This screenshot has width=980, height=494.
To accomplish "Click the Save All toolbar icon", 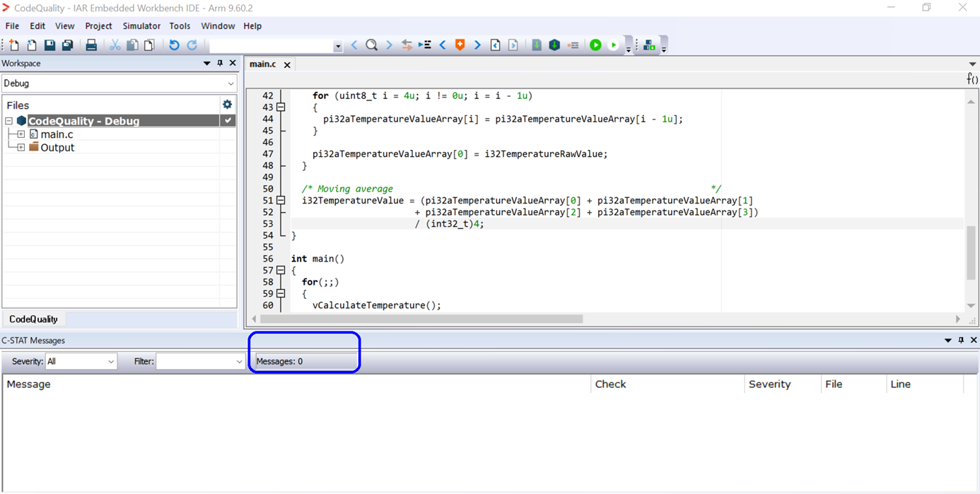I will coord(68,45).
